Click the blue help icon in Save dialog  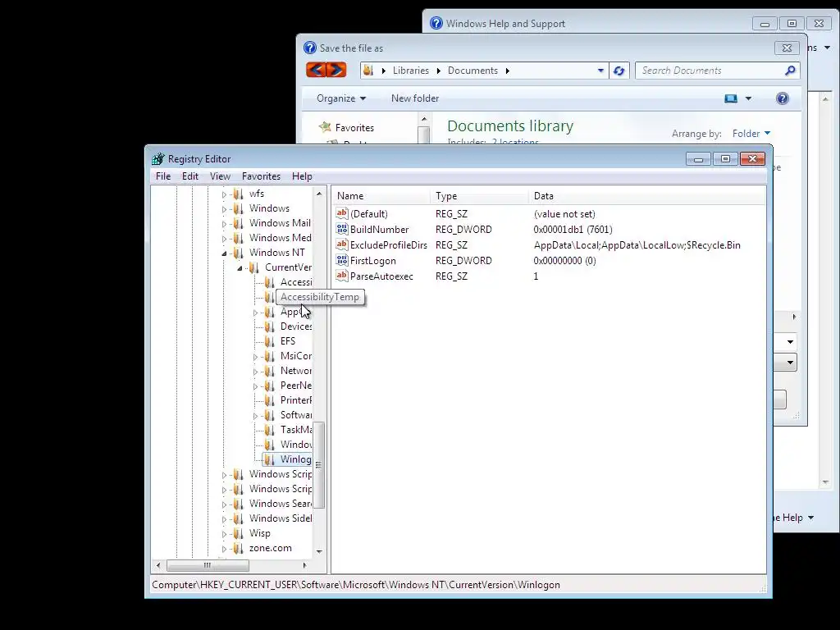point(782,98)
